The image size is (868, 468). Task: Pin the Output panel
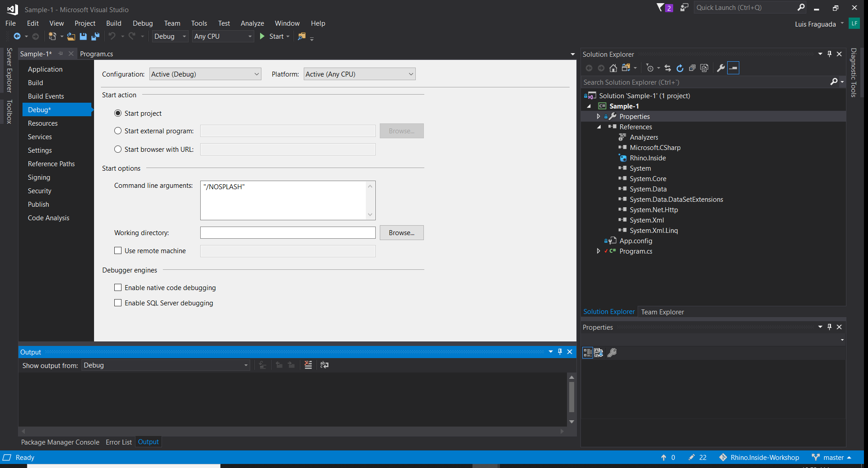pyautogui.click(x=560, y=351)
